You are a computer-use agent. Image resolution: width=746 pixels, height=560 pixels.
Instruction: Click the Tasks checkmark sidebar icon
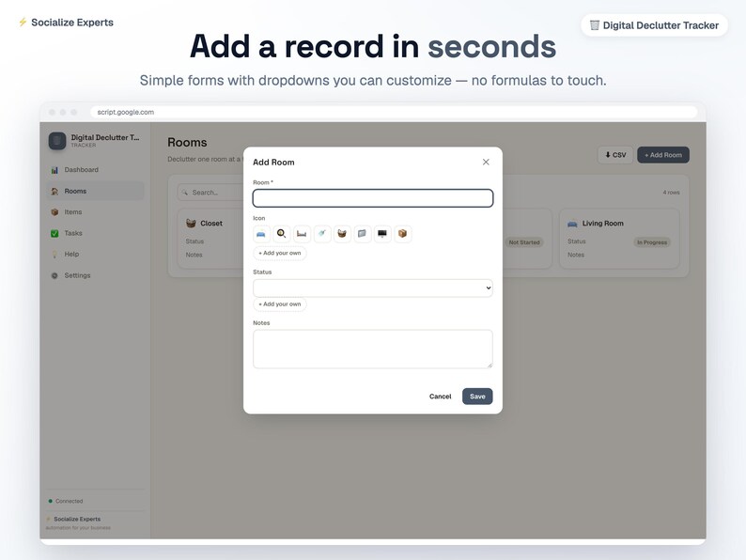click(54, 233)
